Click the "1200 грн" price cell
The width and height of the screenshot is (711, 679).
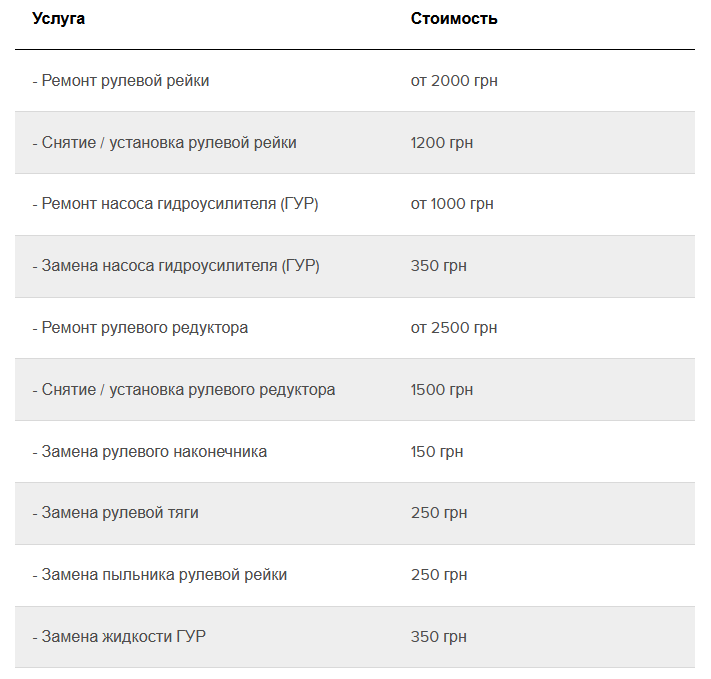(x=442, y=143)
